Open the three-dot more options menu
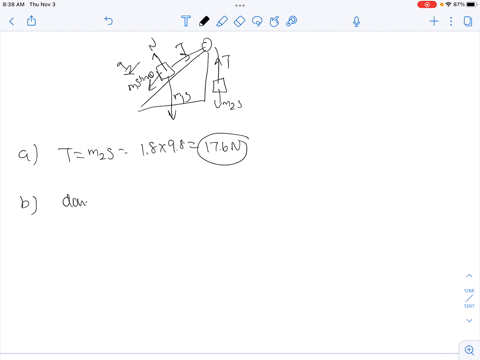 point(451,22)
